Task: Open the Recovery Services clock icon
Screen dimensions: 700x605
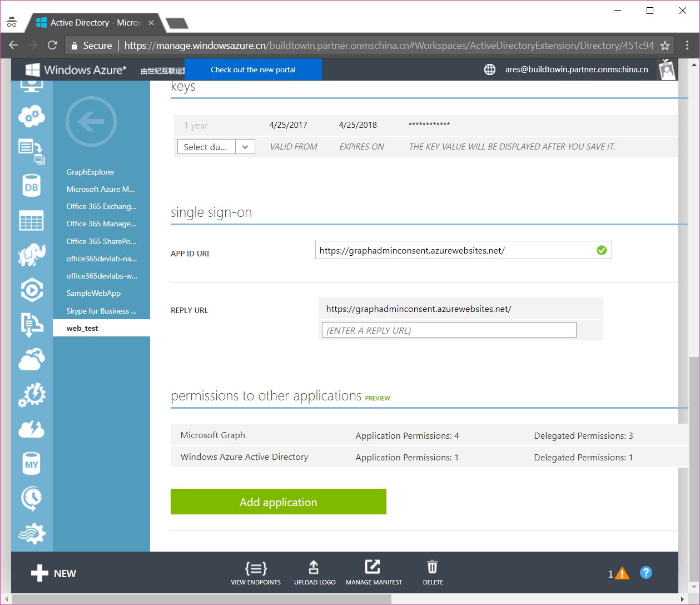Action: (31, 498)
